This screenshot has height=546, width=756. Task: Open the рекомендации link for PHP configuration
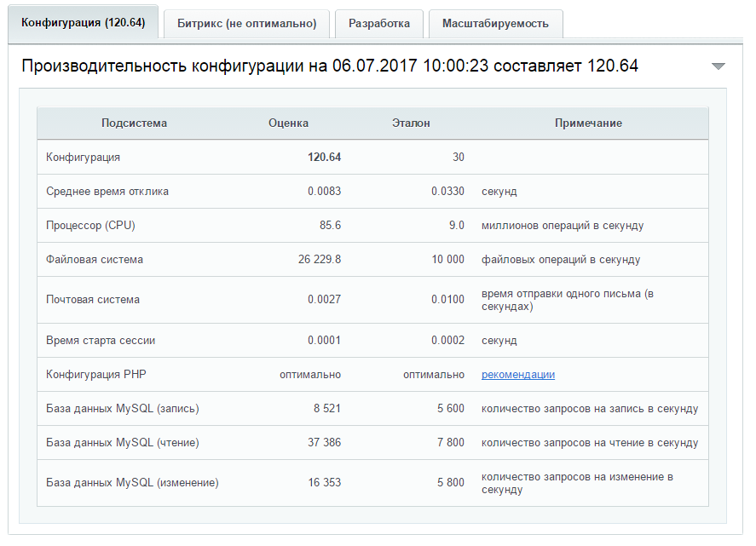pos(517,375)
